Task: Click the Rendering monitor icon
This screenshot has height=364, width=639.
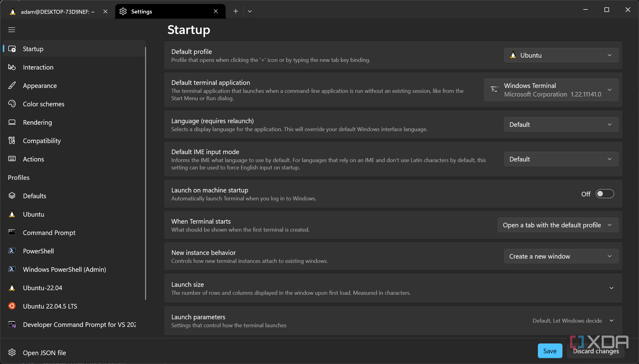Action: [x=12, y=123]
